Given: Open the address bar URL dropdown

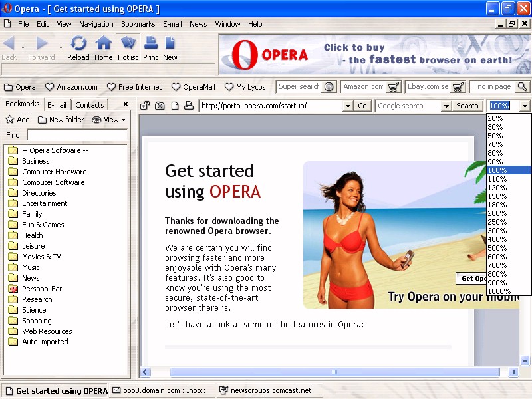Looking at the screenshot, I should (348, 106).
